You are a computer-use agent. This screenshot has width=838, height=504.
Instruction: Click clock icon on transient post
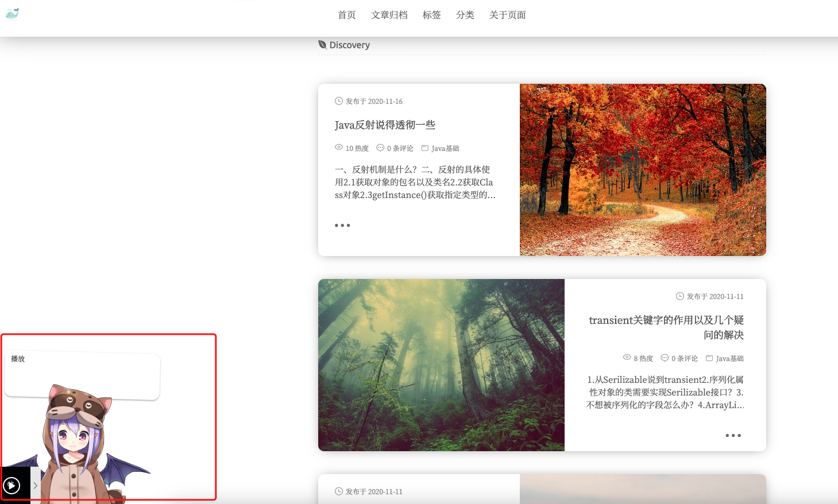tap(680, 296)
